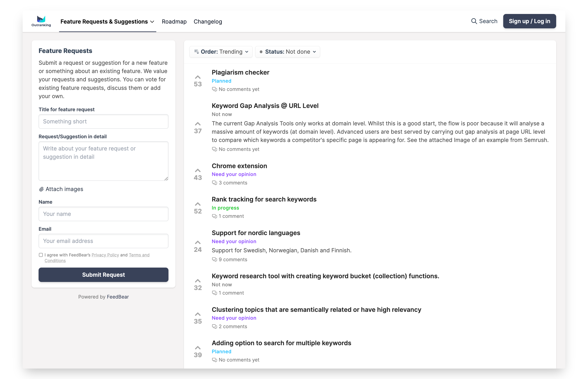Click comment icon under Chrome extension
This screenshot has width=588, height=379.
(214, 183)
